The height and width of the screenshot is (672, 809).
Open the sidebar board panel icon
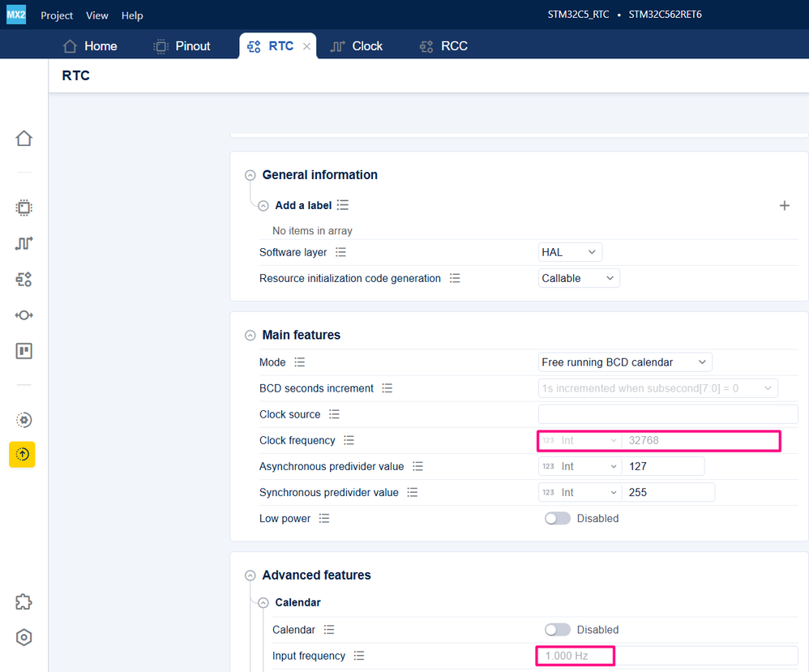point(24,351)
